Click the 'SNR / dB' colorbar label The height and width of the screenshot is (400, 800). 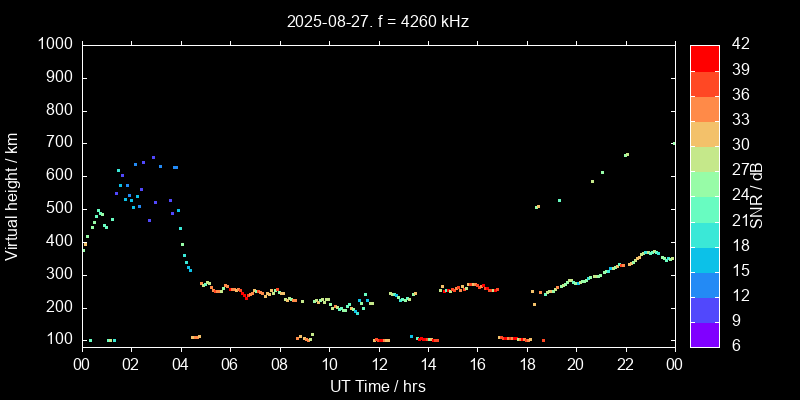[757, 194]
